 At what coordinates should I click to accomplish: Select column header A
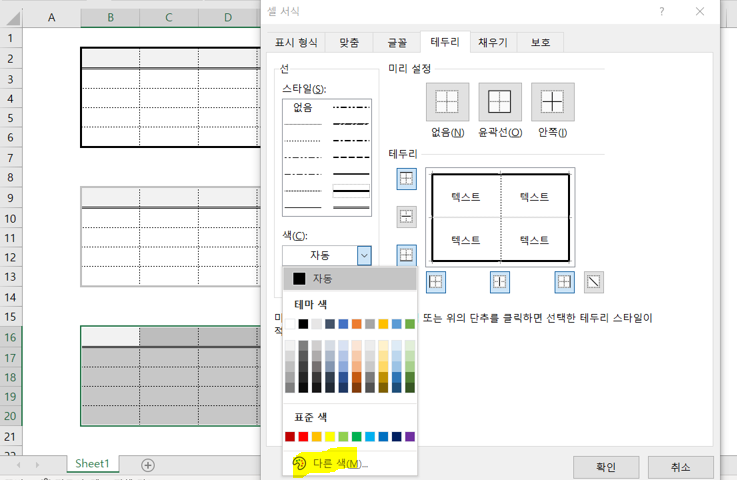52,18
